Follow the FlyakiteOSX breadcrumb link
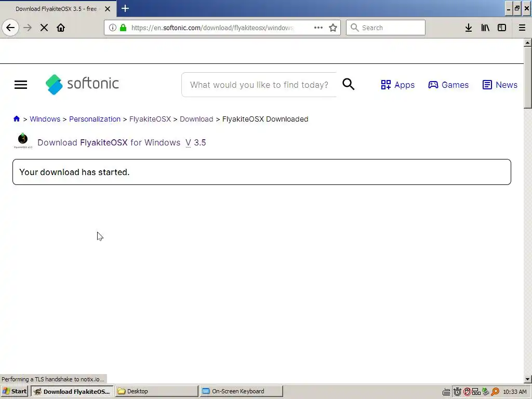This screenshot has height=399, width=532. point(150,119)
